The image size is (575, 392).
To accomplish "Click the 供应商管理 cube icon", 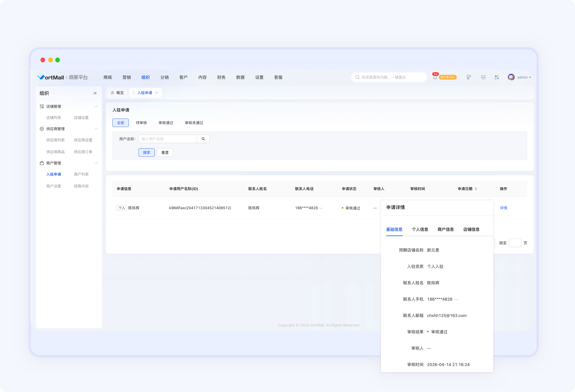I will pos(42,129).
